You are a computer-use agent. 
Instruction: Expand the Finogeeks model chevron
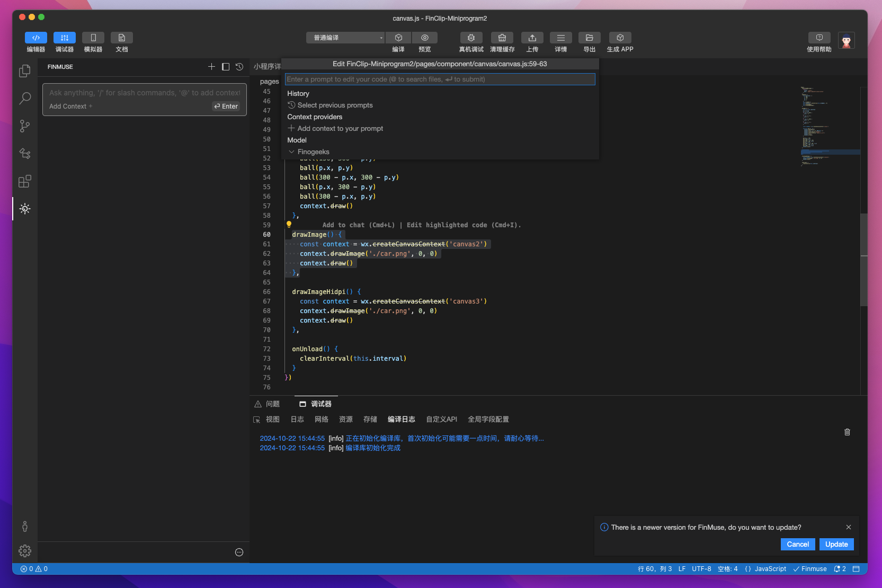click(x=291, y=152)
